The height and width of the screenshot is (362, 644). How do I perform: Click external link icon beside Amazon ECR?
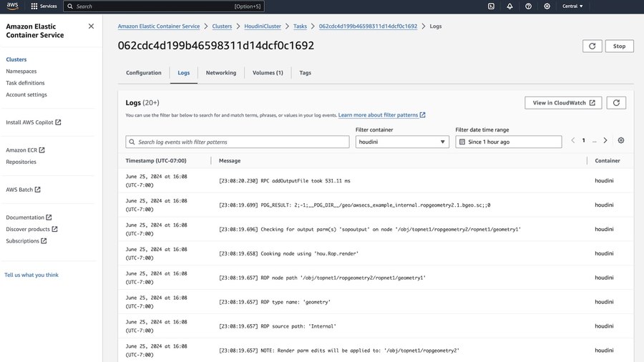(42, 150)
